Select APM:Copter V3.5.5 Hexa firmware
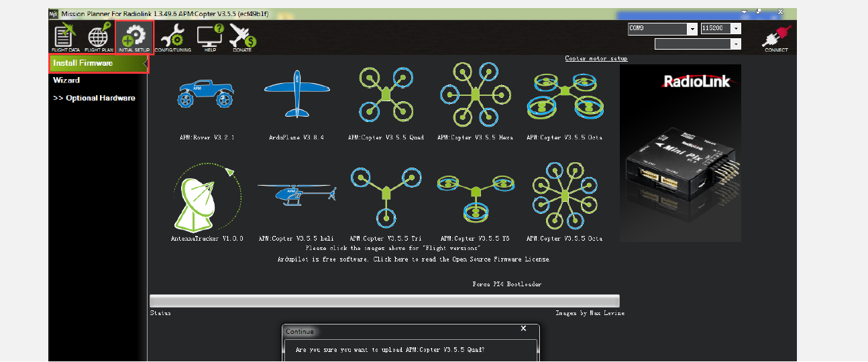This screenshot has width=868, height=362. [x=475, y=93]
